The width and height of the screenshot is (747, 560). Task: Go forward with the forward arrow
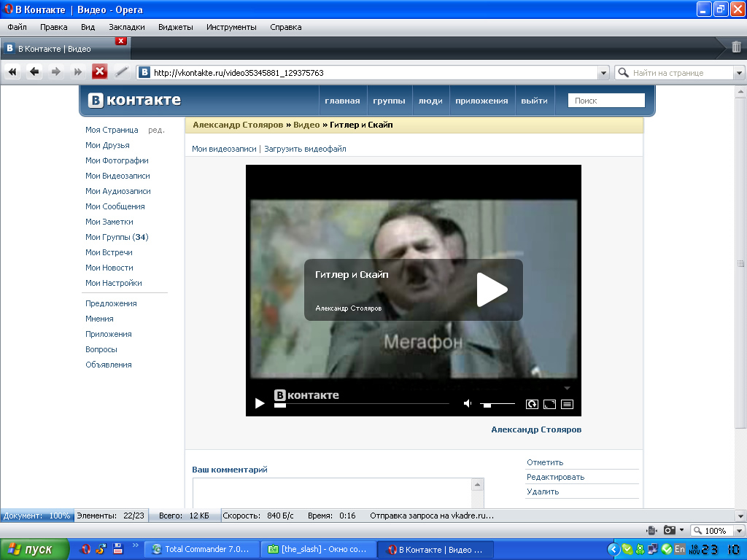coord(55,72)
